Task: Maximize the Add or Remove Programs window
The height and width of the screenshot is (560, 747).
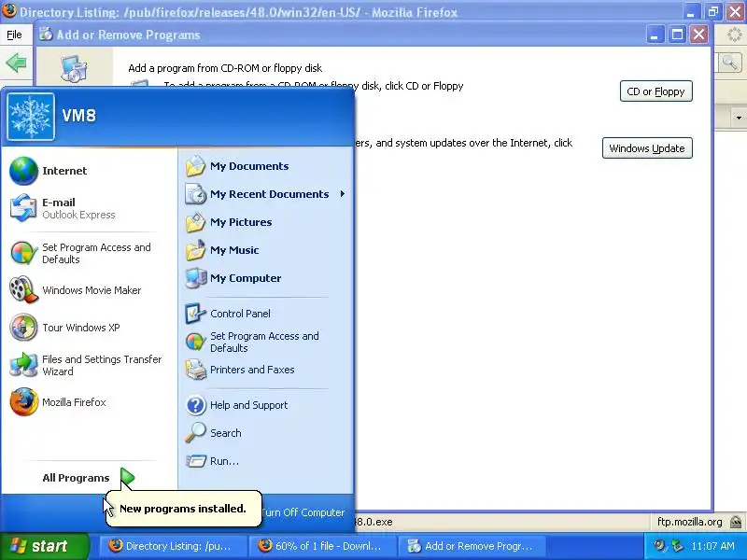Action: coord(677,35)
